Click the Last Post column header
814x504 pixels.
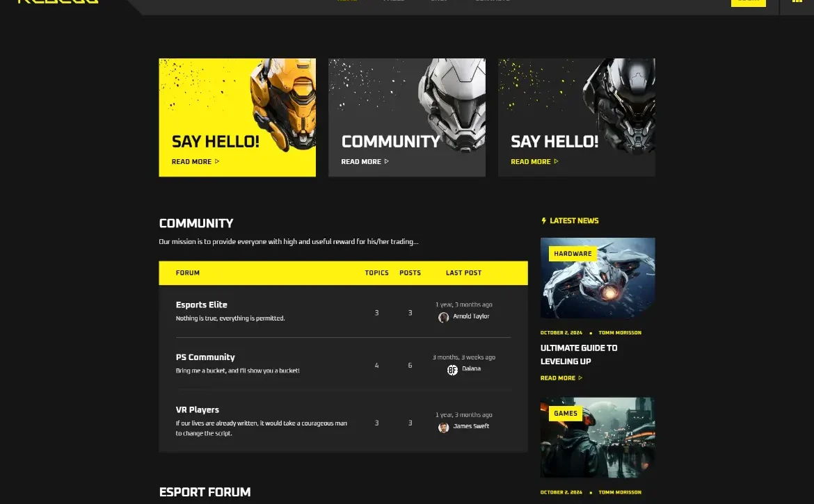[x=463, y=273]
